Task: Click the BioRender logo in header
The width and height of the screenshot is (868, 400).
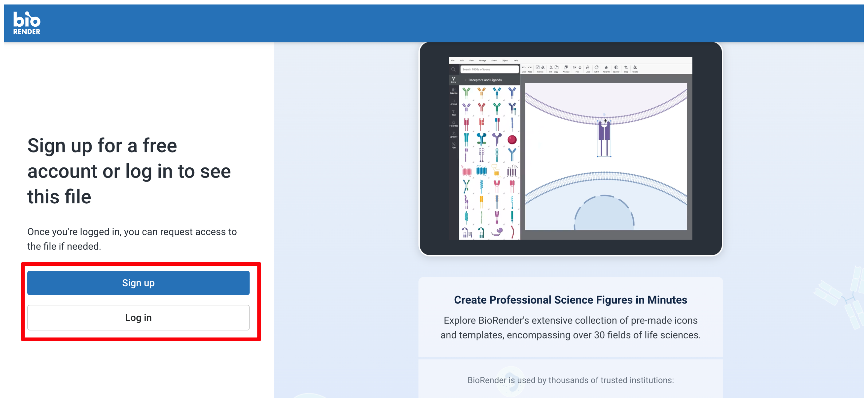Action: coord(27,23)
